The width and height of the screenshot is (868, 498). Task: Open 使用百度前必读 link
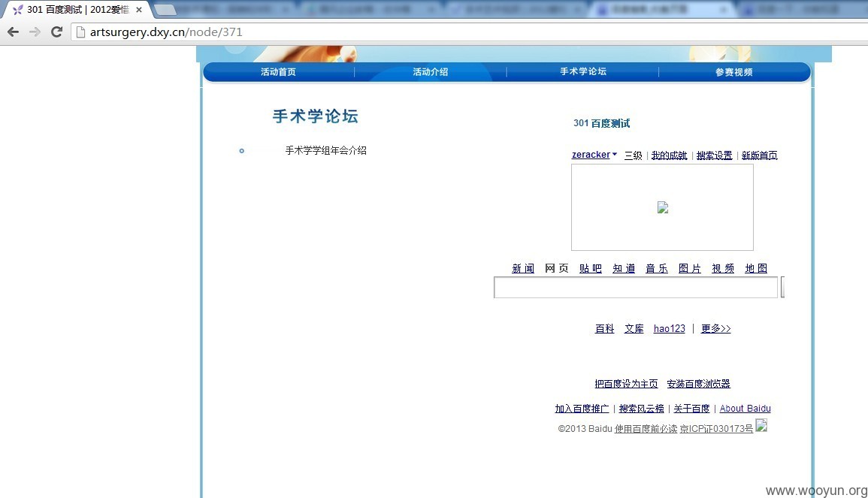pos(646,429)
